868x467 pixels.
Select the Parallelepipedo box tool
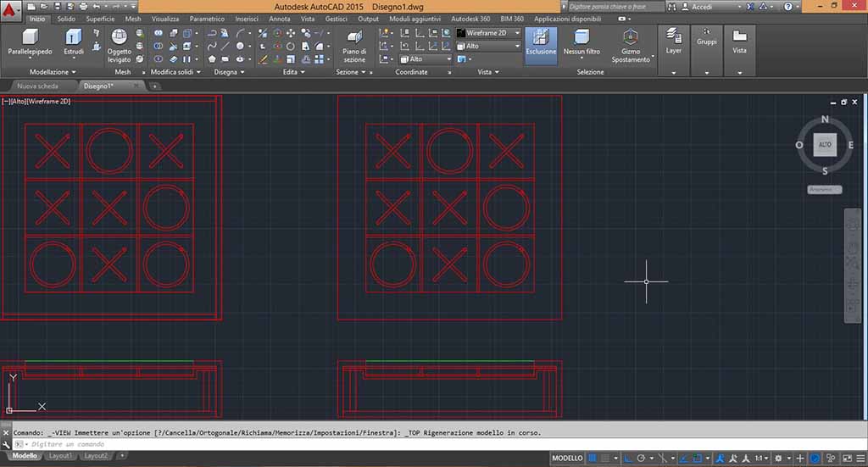[30, 42]
